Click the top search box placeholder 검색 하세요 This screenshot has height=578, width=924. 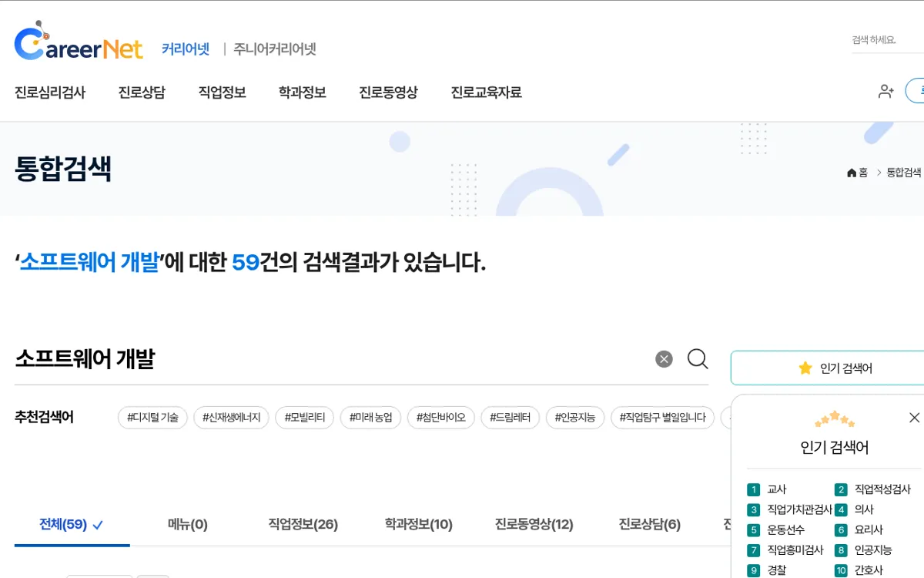[874, 40]
